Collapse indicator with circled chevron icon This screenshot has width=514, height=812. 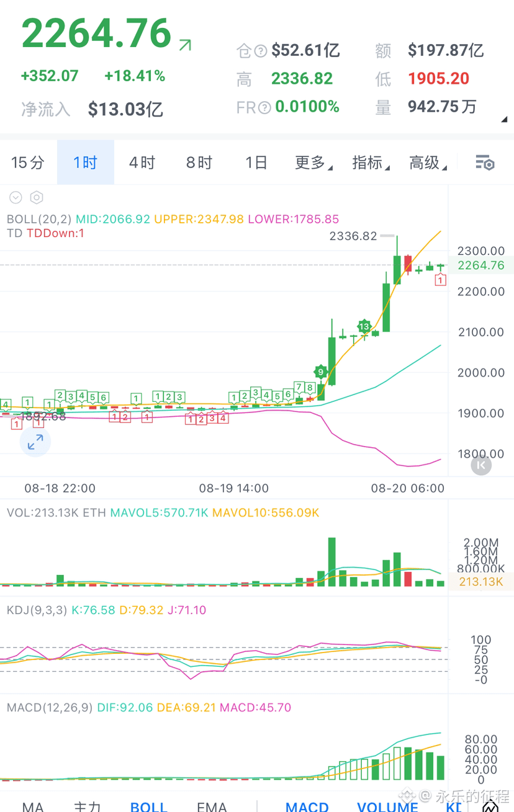16,198
